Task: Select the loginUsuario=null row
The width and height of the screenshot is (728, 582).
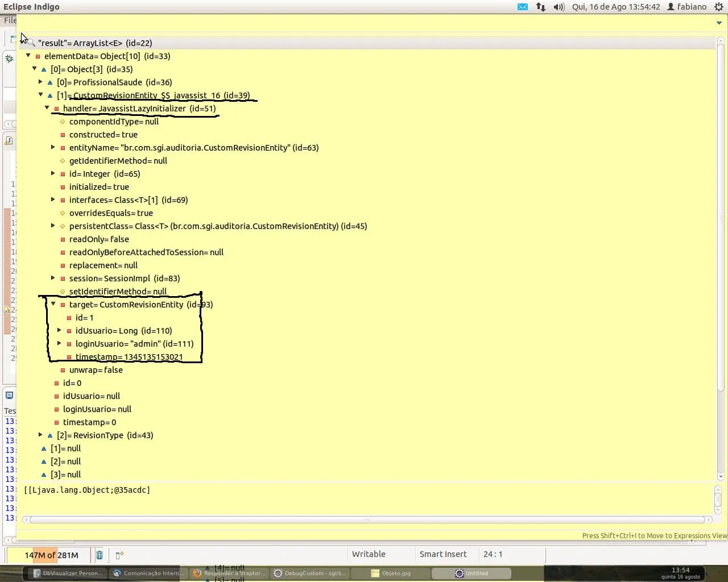Action: 97,409
